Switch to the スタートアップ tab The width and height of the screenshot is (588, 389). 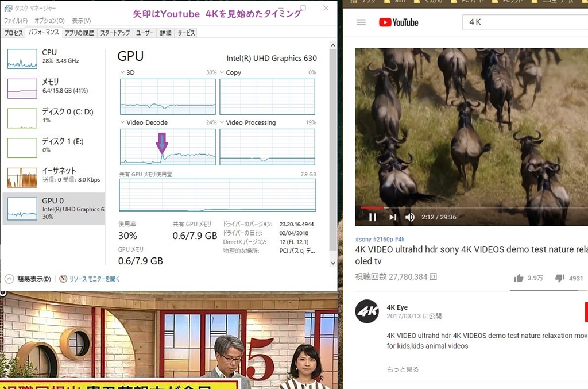click(115, 33)
